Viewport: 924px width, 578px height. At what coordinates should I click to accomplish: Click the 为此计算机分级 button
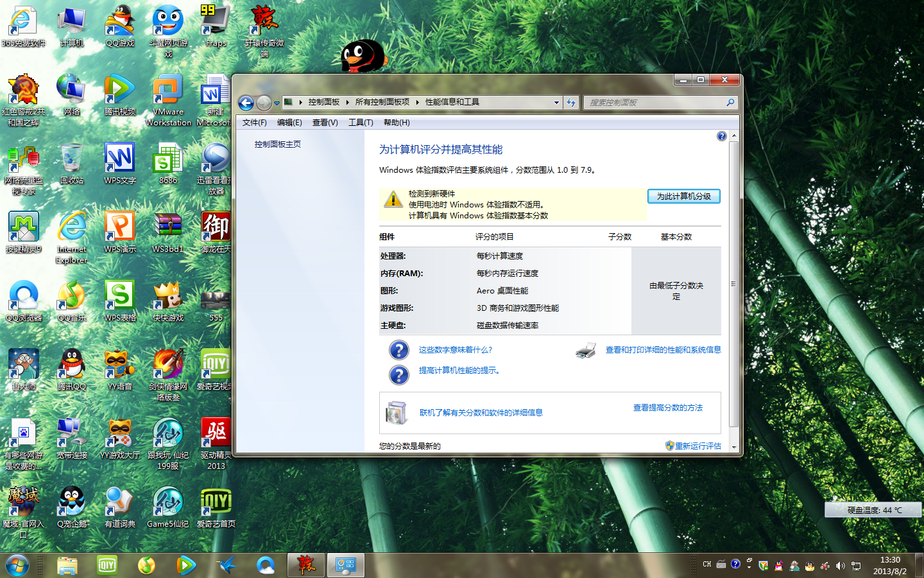pyautogui.click(x=683, y=196)
